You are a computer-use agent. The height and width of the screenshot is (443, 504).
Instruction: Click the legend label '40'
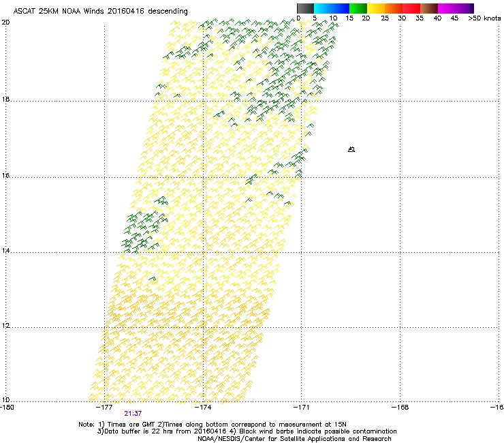437,18
